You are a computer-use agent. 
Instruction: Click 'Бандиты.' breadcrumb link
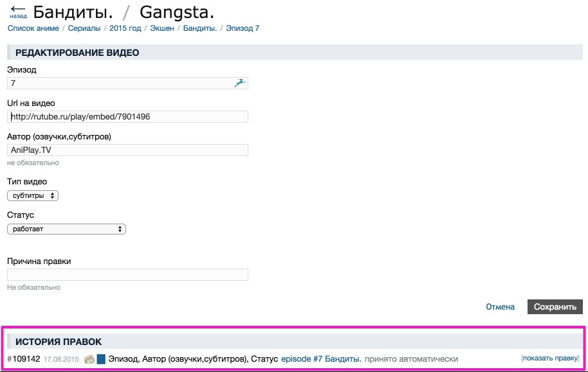[x=200, y=28]
